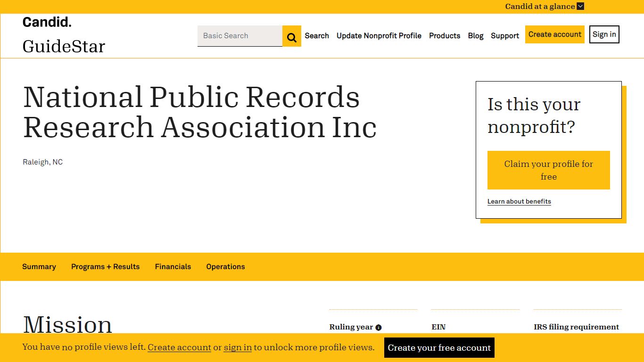
Task: Click Claim your profile for free
Action: click(549, 170)
